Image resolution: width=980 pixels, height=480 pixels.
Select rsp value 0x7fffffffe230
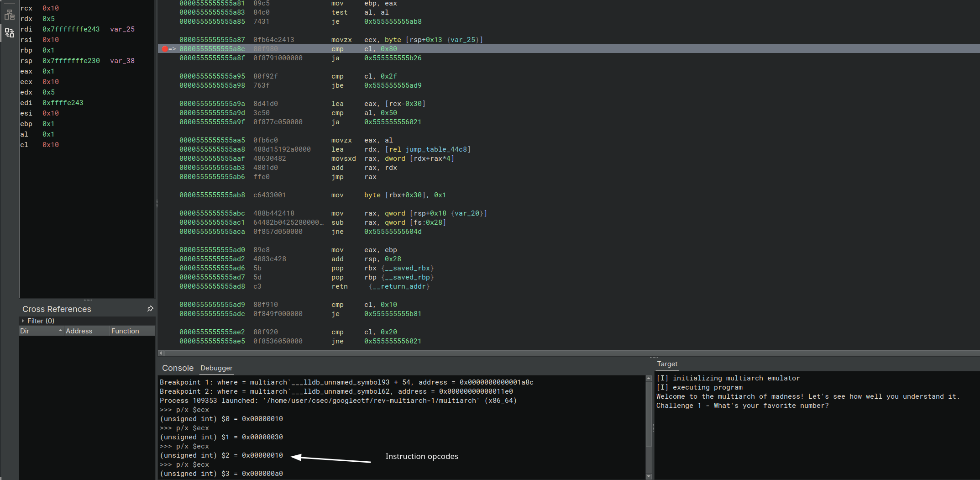[71, 61]
